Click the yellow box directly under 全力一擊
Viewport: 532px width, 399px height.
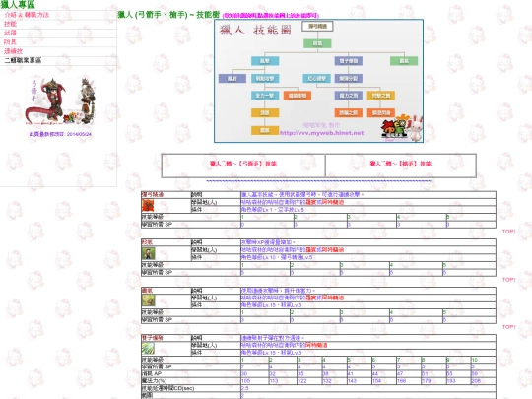tap(265, 113)
